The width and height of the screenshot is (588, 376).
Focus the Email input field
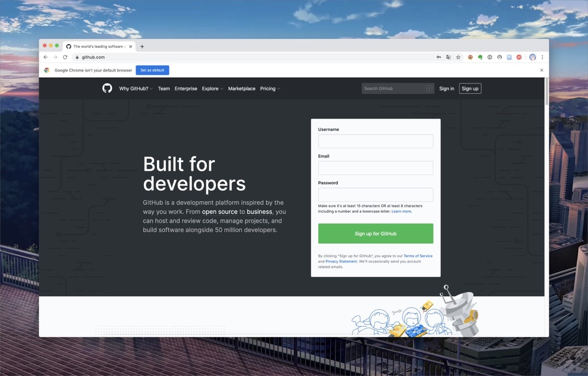[x=375, y=168]
